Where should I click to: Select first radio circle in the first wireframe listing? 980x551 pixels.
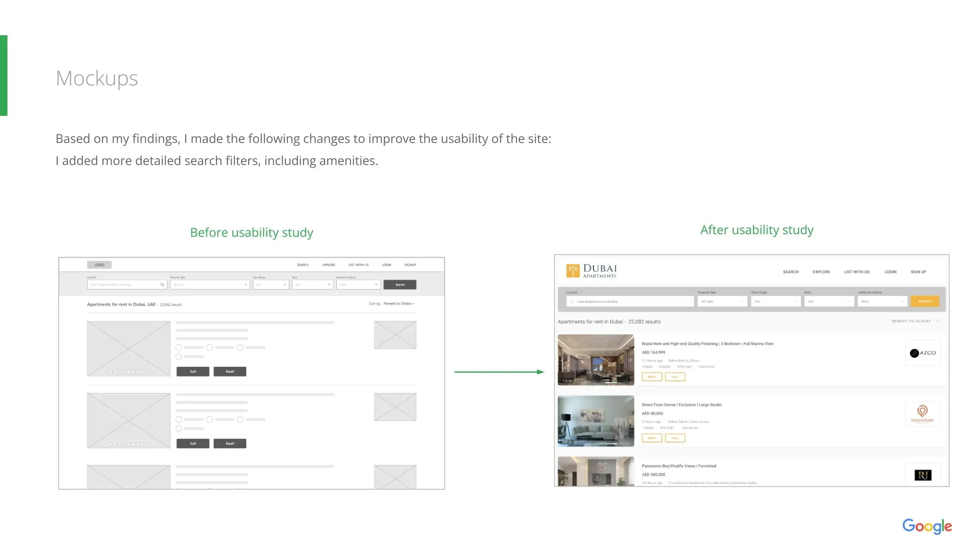coord(179,347)
